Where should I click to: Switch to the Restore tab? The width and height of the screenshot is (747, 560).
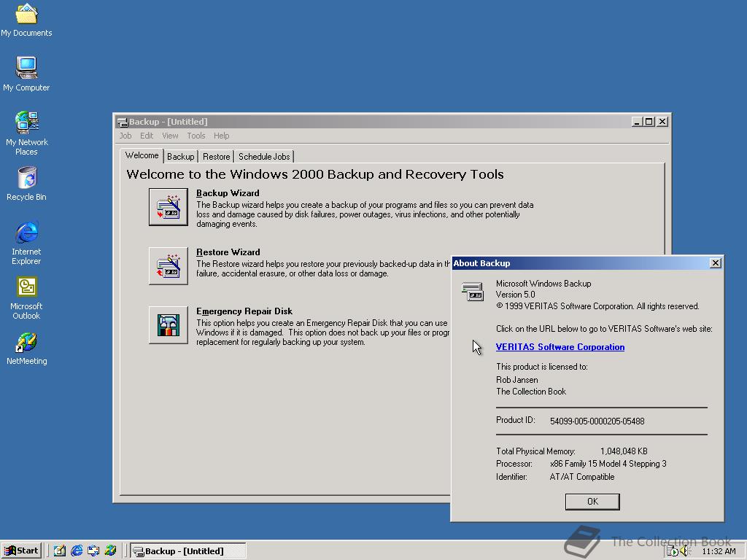pyautogui.click(x=216, y=157)
